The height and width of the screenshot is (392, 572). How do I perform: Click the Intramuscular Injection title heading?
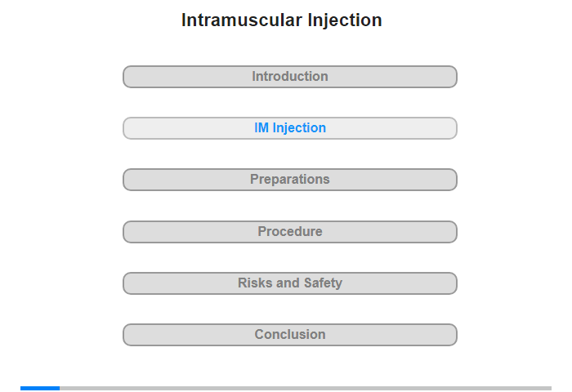[x=282, y=20]
